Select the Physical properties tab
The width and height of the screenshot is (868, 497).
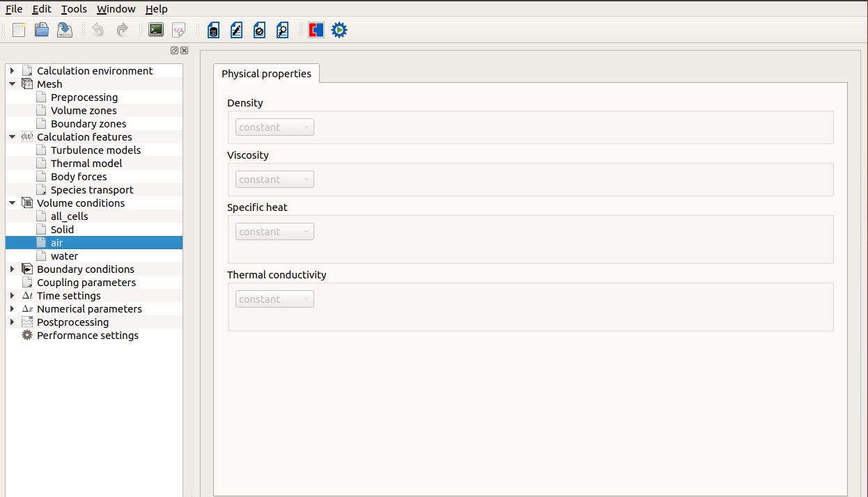click(x=266, y=74)
